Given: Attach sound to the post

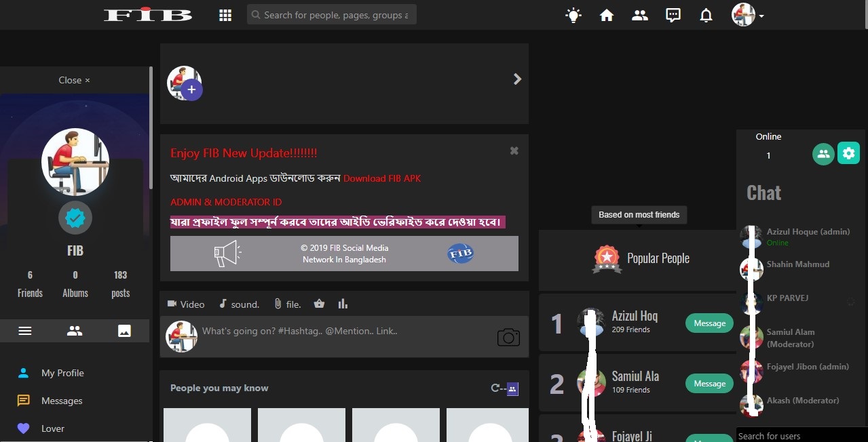Looking at the screenshot, I should click(x=239, y=304).
